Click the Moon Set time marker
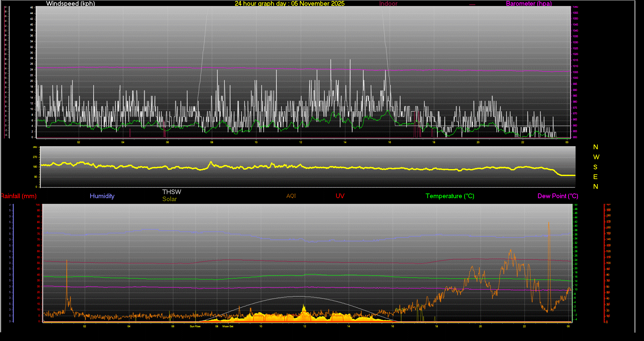 click(x=228, y=326)
